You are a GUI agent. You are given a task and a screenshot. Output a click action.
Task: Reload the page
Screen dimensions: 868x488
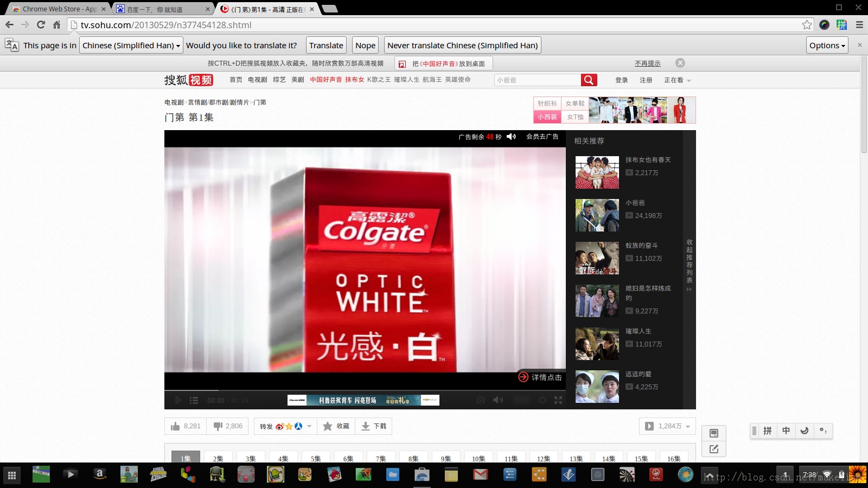[41, 25]
